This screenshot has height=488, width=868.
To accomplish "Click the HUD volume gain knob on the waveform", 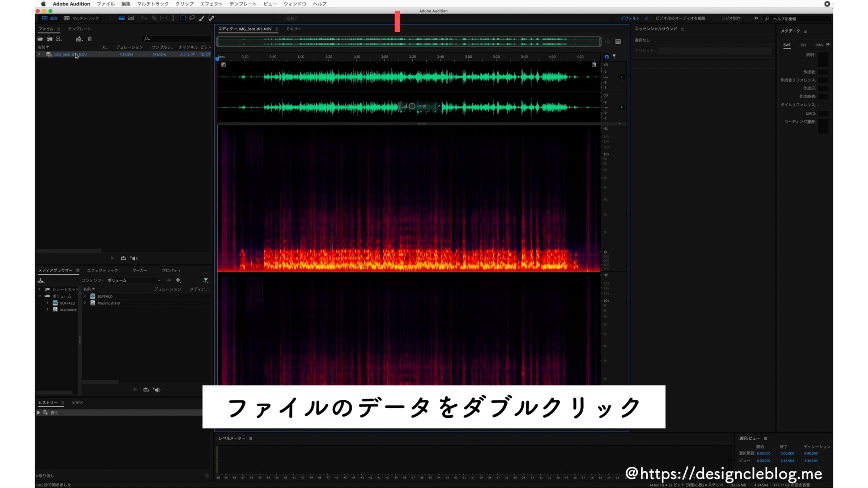I will [412, 106].
